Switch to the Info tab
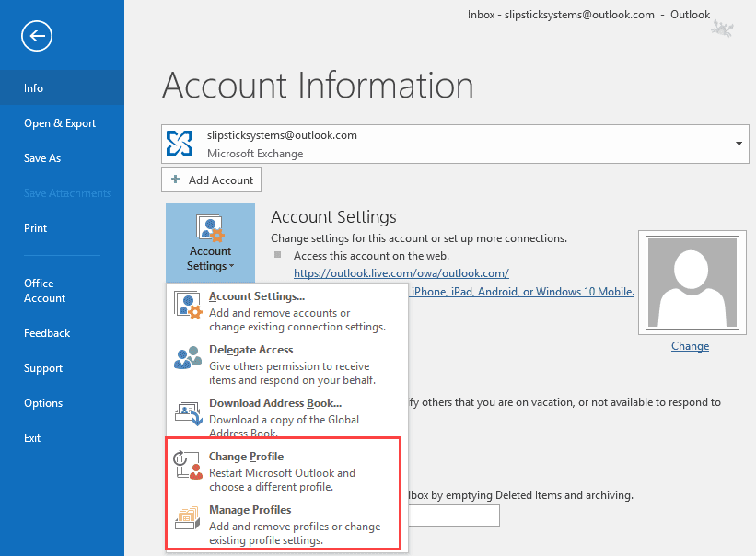 33,87
